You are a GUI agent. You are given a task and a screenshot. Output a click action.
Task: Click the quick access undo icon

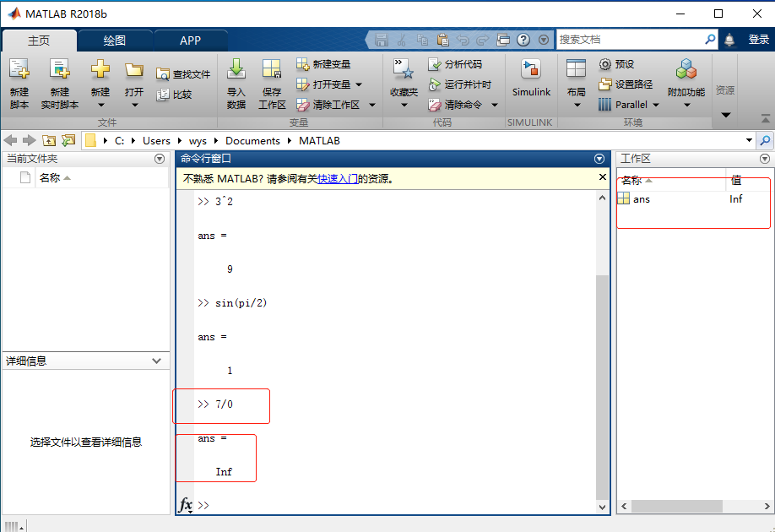pos(463,40)
